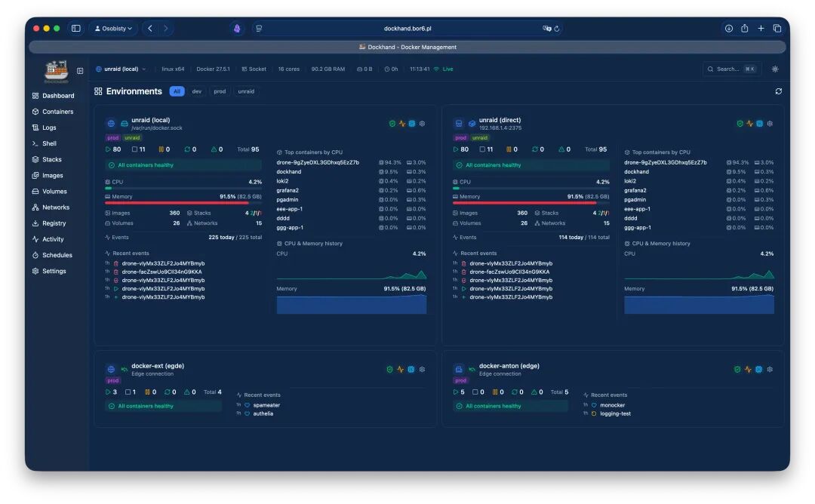Toggle the Safari sidebar button

[x=76, y=29]
